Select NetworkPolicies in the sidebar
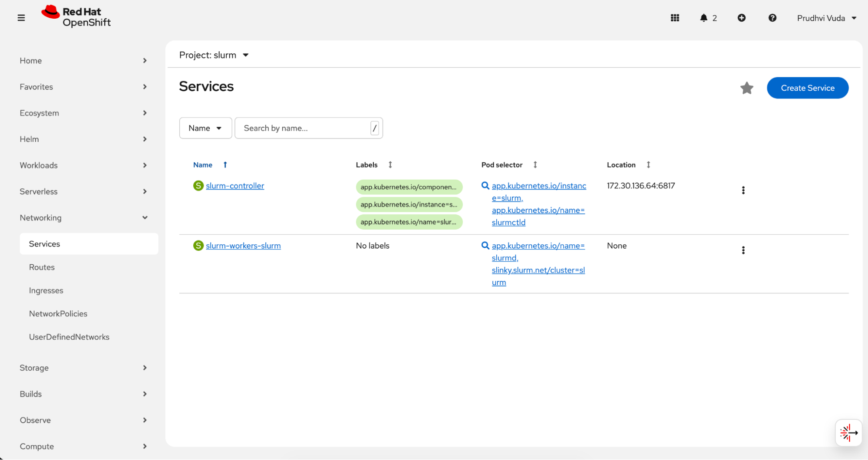The image size is (868, 460). point(58,314)
